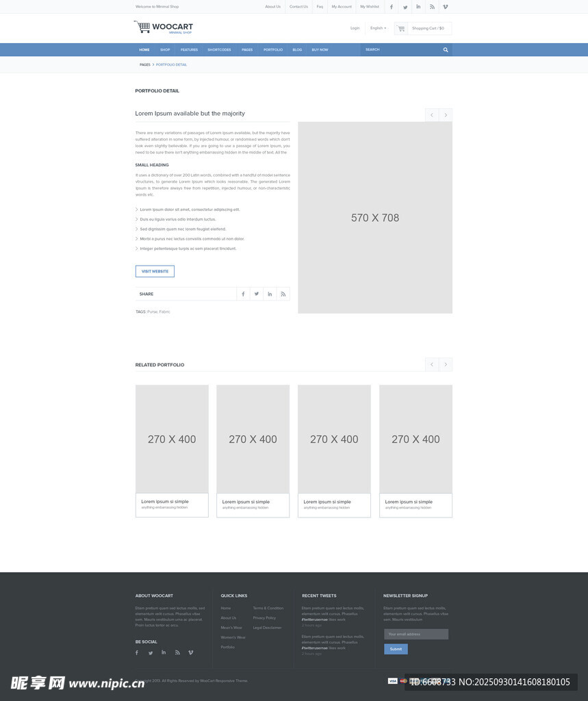Viewport: 588px width, 701px height.
Task: Open PORTFOLIO menu in navigation bar
Action: pos(273,49)
